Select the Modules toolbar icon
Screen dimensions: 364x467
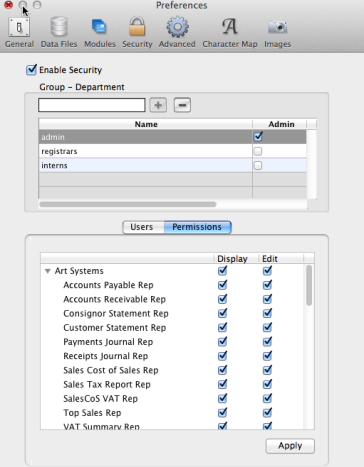pyautogui.click(x=99, y=33)
